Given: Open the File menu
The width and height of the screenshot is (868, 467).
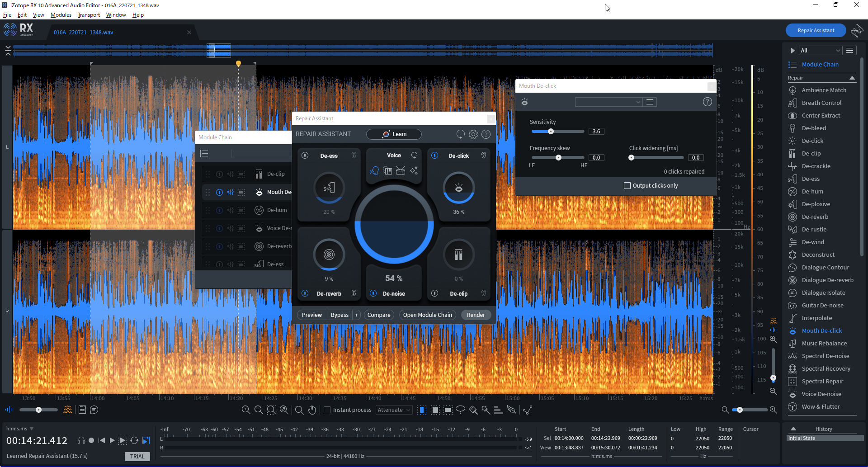Looking at the screenshot, I should 7,15.
